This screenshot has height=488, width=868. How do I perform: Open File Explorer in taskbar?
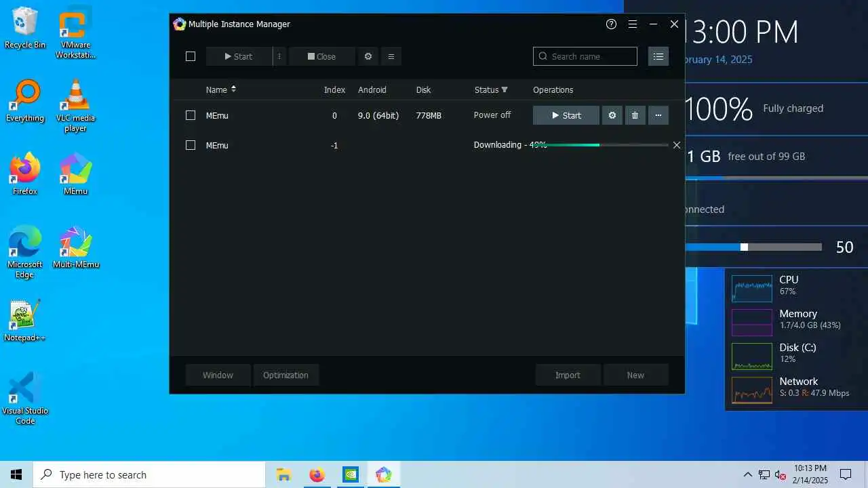tap(283, 474)
